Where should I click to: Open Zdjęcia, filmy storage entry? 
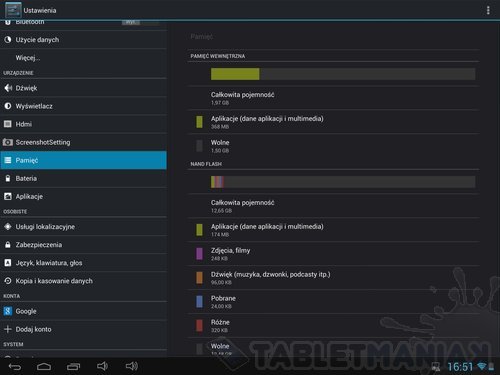(333, 254)
